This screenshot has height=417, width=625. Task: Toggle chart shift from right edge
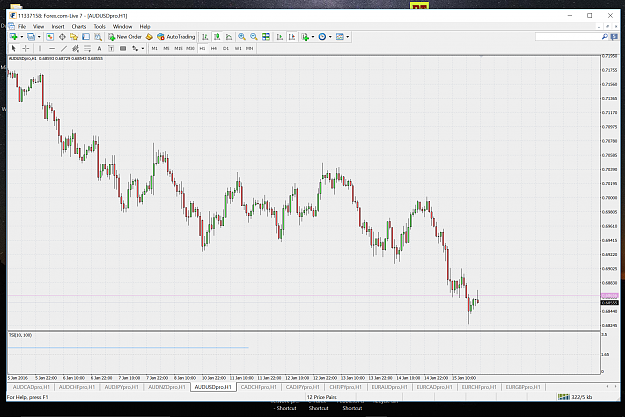pos(292,37)
